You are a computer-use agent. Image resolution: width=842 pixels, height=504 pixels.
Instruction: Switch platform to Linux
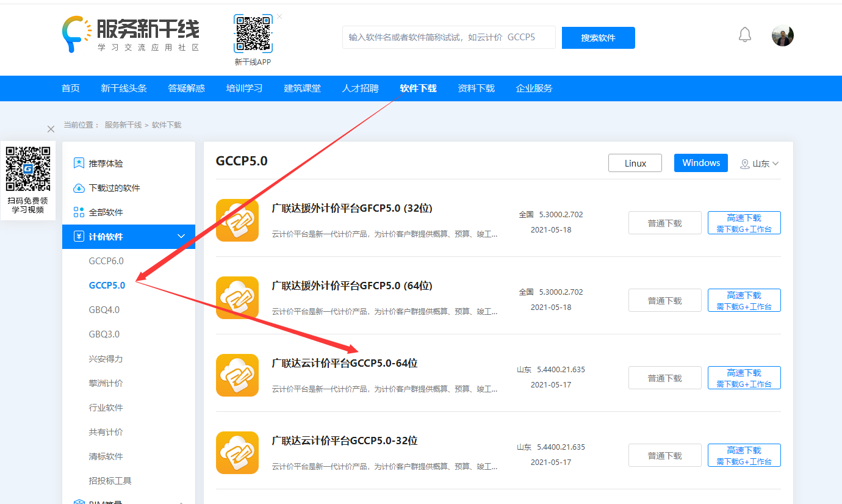635,163
